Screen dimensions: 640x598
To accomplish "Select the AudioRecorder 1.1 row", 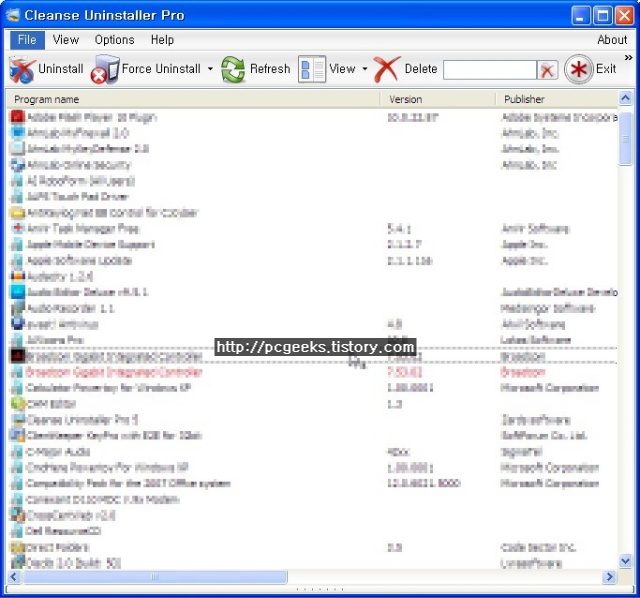I will (313, 308).
